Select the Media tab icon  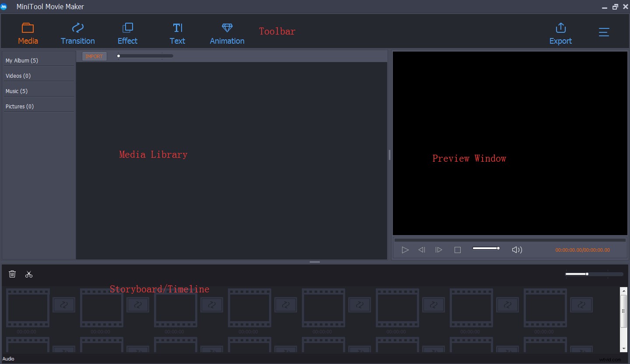tap(28, 28)
